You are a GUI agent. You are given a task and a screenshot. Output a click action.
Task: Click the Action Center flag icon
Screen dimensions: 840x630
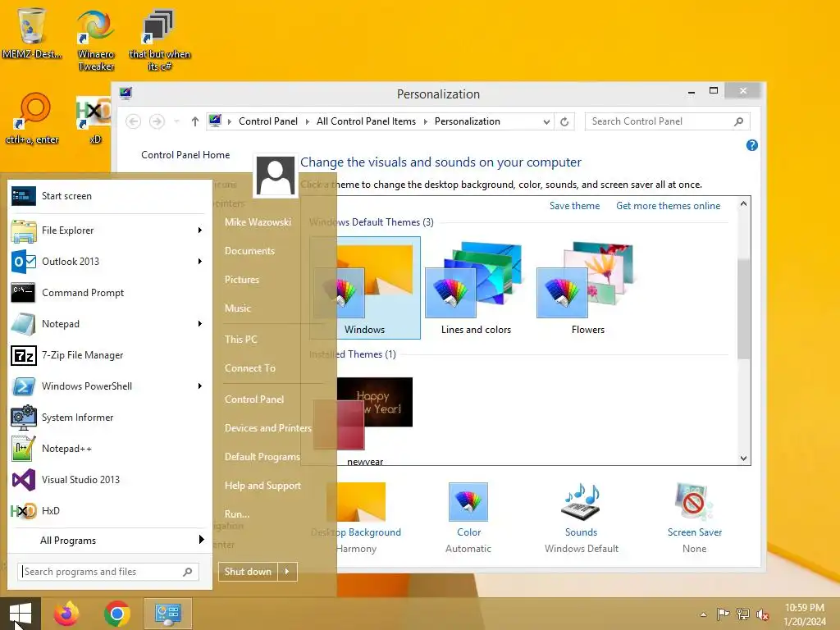pos(723,614)
